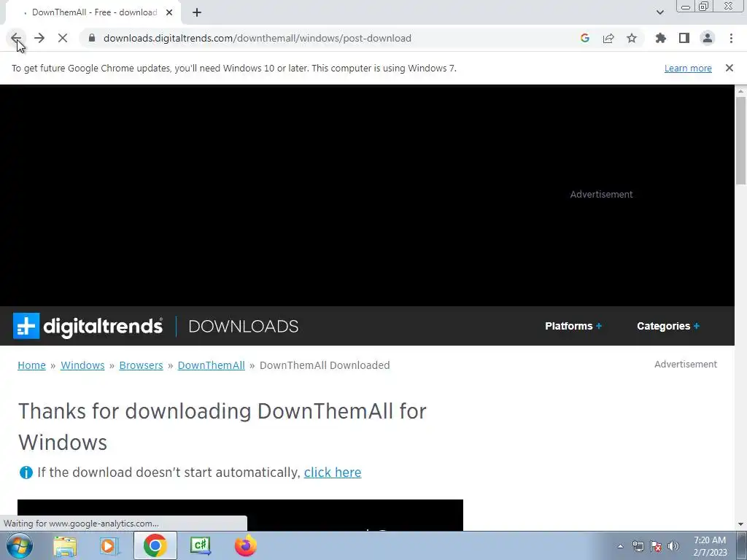Screen dimensions: 747x560
Task: Stop loading the page with the X button
Action: [63, 38]
